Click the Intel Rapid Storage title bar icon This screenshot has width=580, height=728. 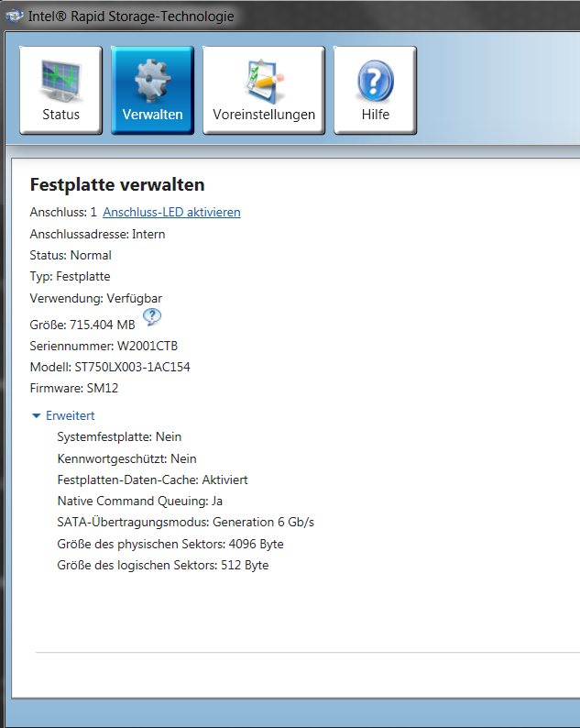pyautogui.click(x=14, y=17)
